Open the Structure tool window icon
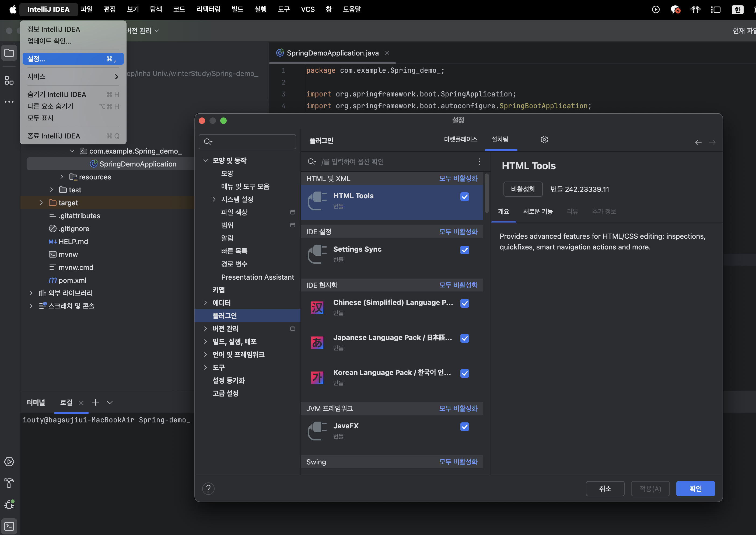 point(9,80)
